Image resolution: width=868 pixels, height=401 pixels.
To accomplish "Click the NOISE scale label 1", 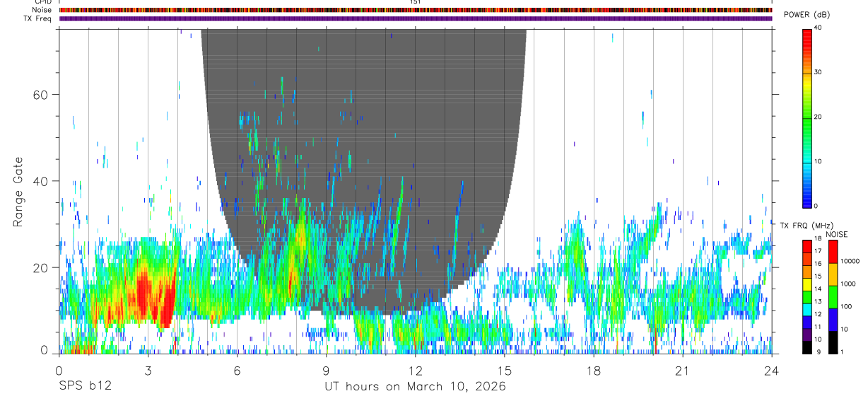I will (x=842, y=351).
